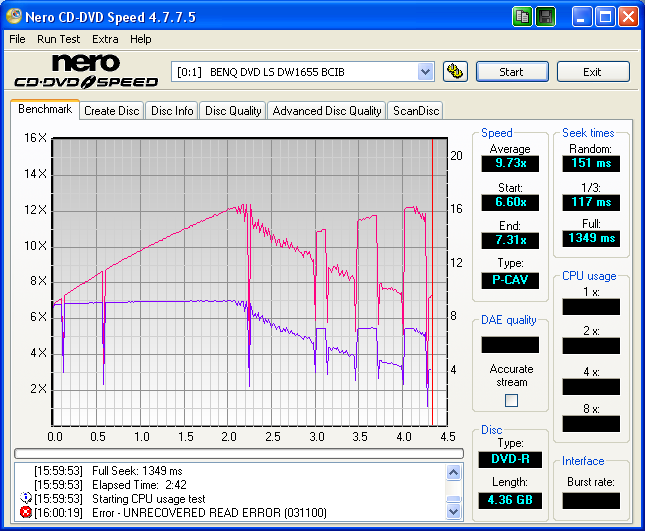This screenshot has height=531, width=645.
Task: Open the ScanDisc tab
Action: 415,111
